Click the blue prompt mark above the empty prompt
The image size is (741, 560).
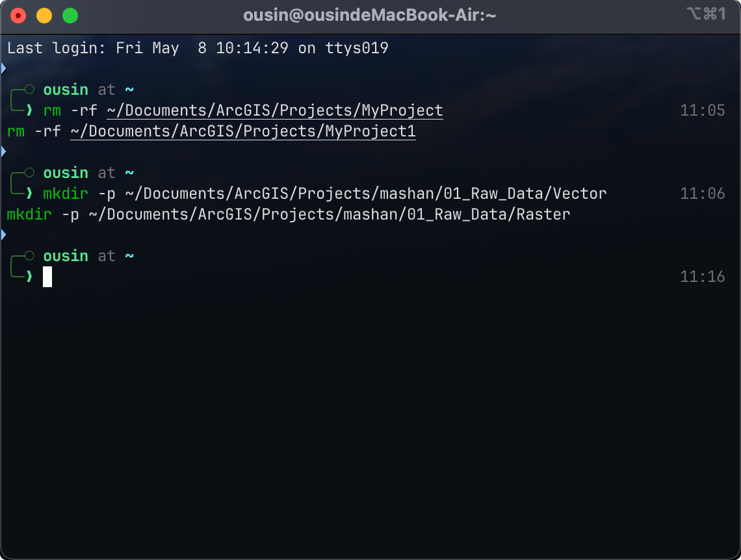click(x=3, y=235)
